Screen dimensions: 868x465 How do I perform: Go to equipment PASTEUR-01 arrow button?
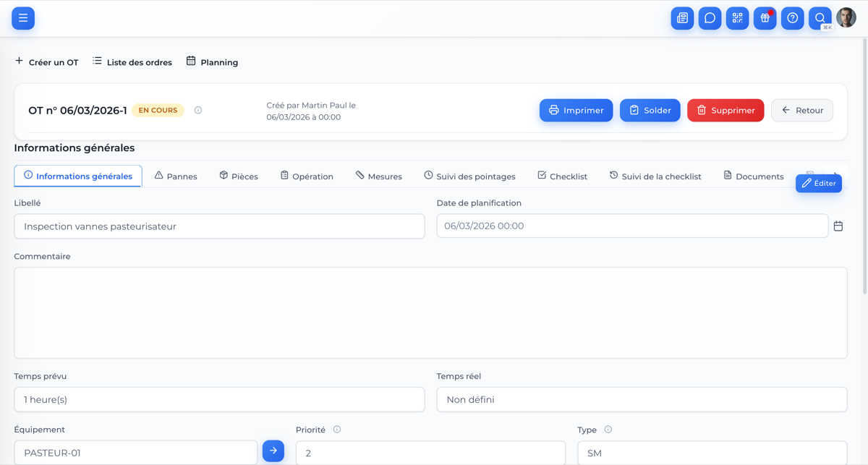pos(273,451)
